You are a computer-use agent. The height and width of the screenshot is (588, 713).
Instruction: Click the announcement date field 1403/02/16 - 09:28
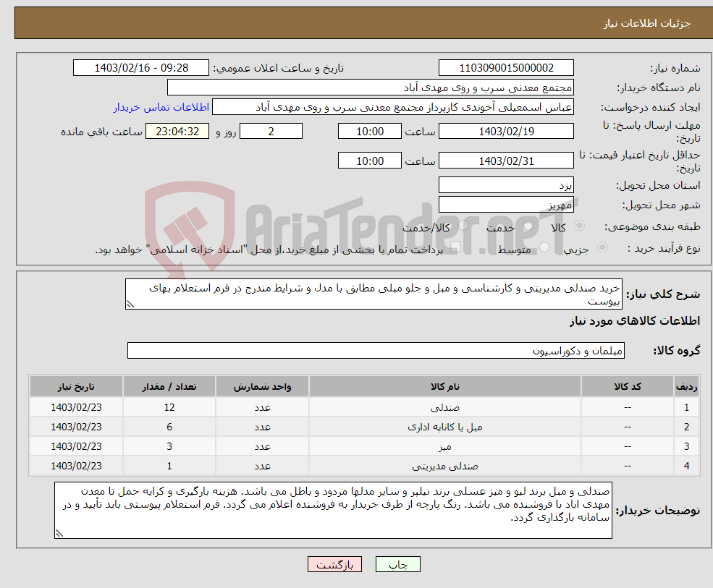(141, 68)
